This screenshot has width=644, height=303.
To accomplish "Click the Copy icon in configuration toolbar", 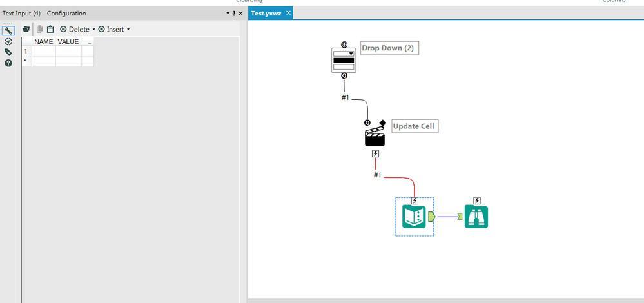I will pyautogui.click(x=40, y=29).
